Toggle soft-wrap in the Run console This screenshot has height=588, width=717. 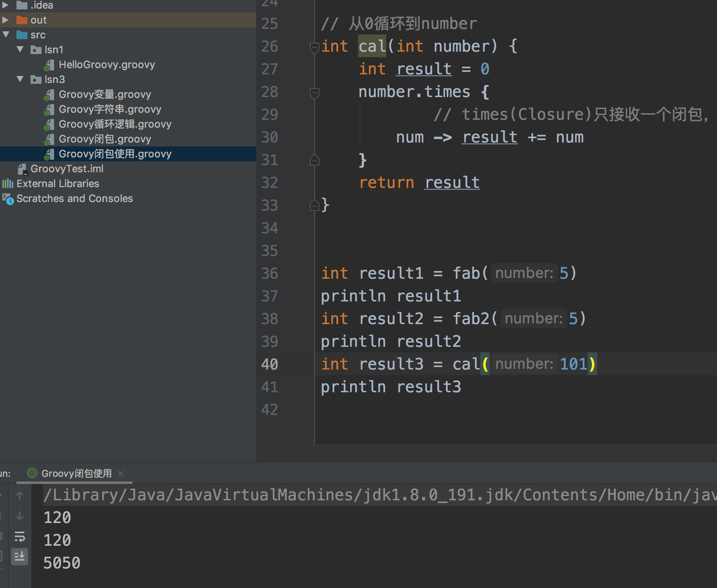[x=20, y=536]
